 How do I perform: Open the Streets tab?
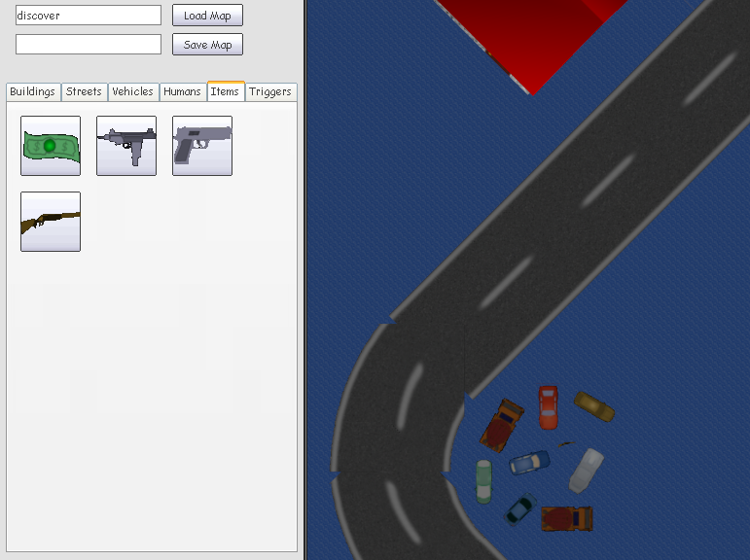point(84,91)
